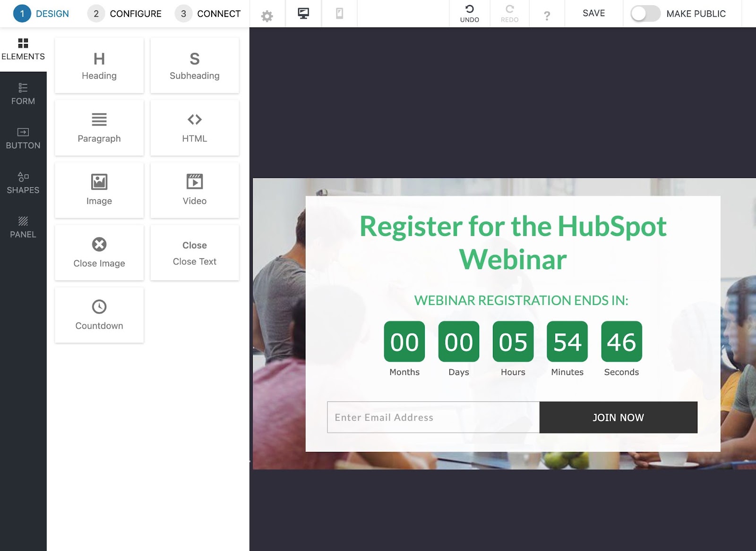Open the Elements sidebar panel
The height and width of the screenshot is (551, 756).
[x=23, y=49]
